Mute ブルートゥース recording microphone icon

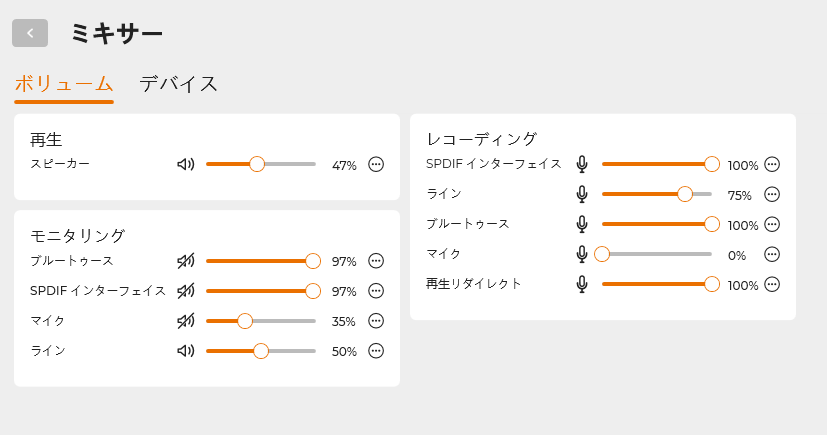pos(582,225)
